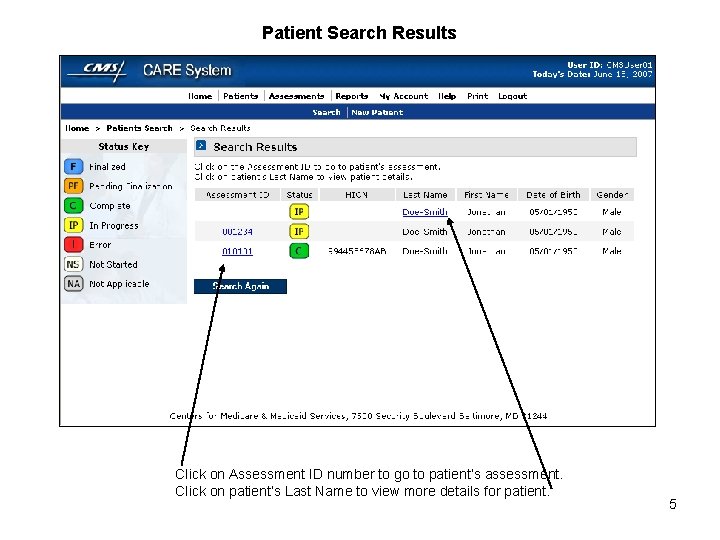The image size is (720, 540).
Task: Click the Doe-Smith last name link in first row
Action: tap(425, 212)
